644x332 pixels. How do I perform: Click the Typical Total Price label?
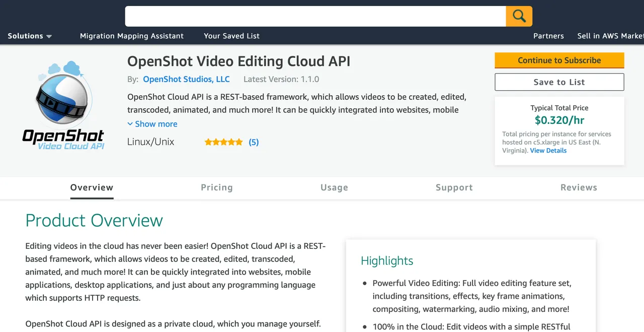pyautogui.click(x=559, y=108)
